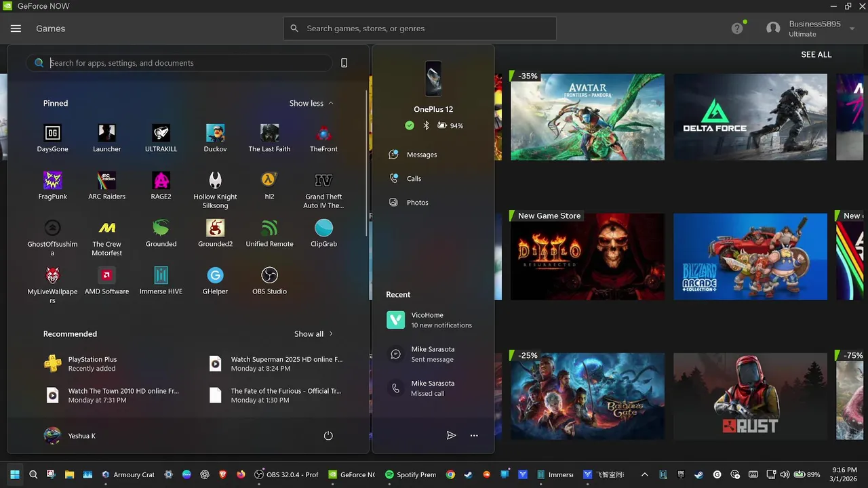Image resolution: width=868 pixels, height=488 pixels.
Task: Launch The Last Faith
Action: pos(269,138)
